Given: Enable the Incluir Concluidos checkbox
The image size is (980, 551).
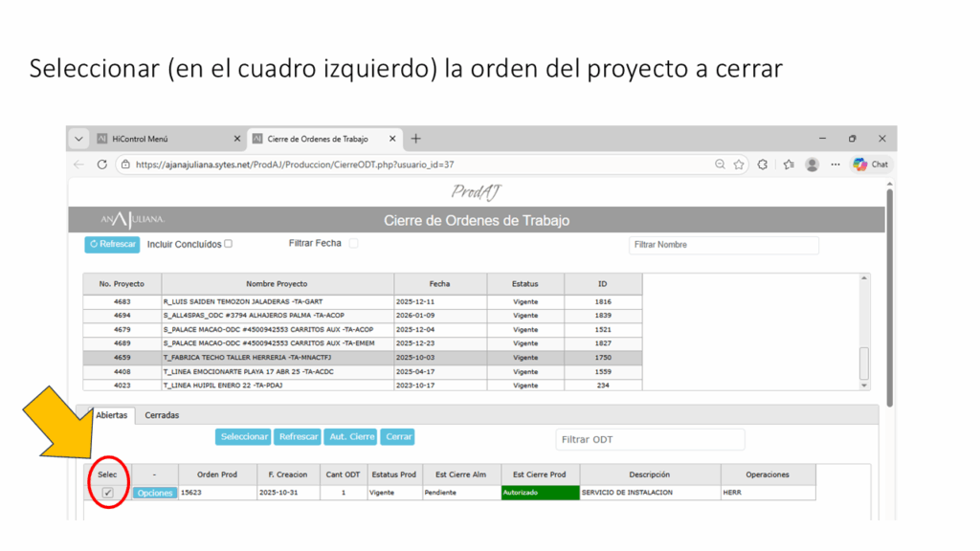Looking at the screenshot, I should (x=228, y=244).
